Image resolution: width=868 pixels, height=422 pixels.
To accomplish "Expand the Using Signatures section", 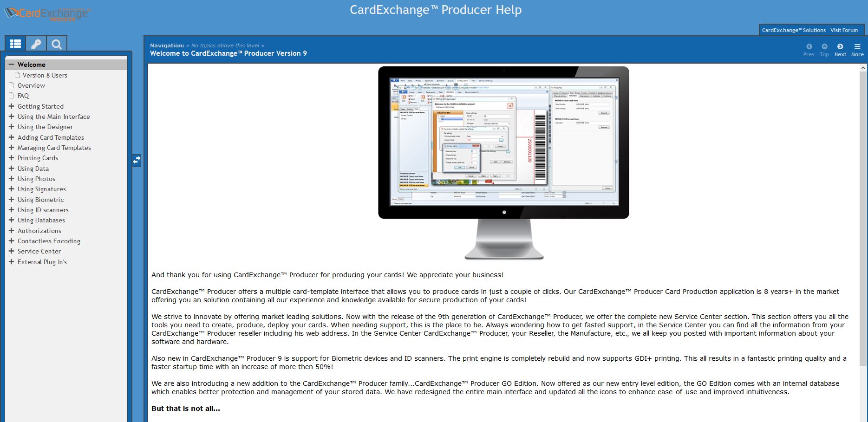I will [12, 189].
